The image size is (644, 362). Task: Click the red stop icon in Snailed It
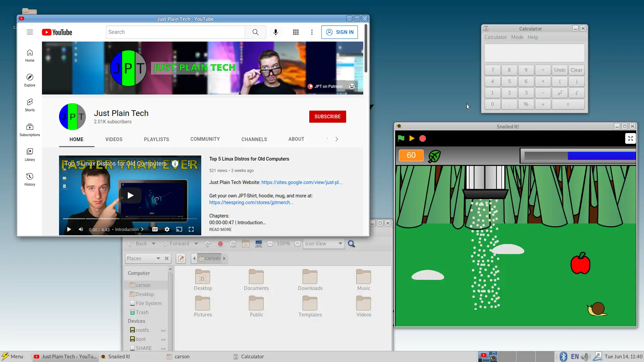[422, 138]
